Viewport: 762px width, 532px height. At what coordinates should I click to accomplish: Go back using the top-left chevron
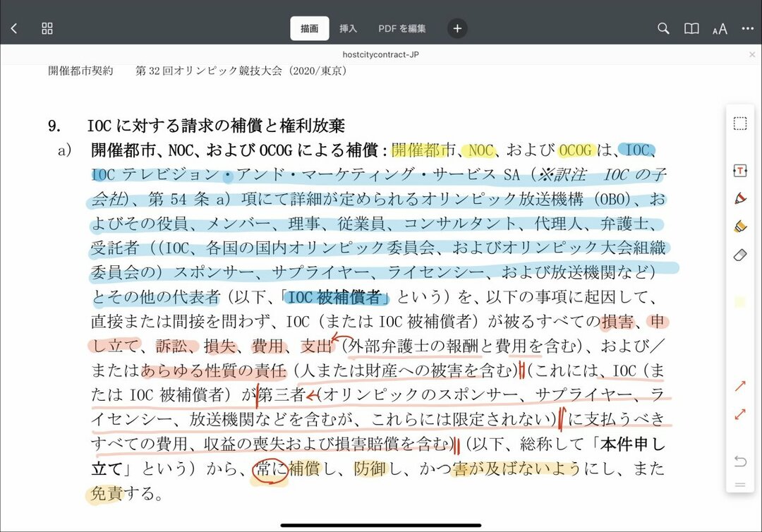14,28
